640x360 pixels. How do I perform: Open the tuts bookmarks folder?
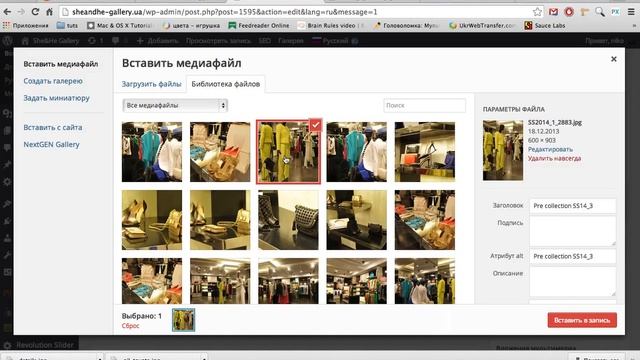click(x=67, y=25)
